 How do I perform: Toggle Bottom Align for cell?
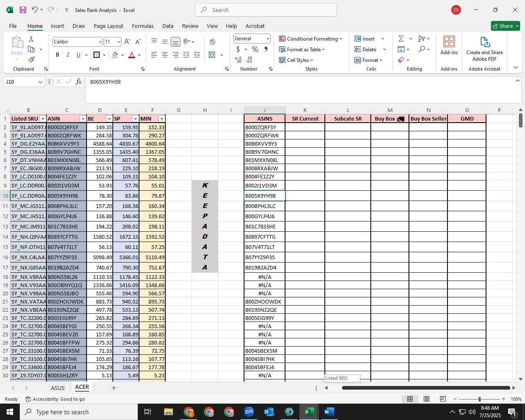[176, 42]
